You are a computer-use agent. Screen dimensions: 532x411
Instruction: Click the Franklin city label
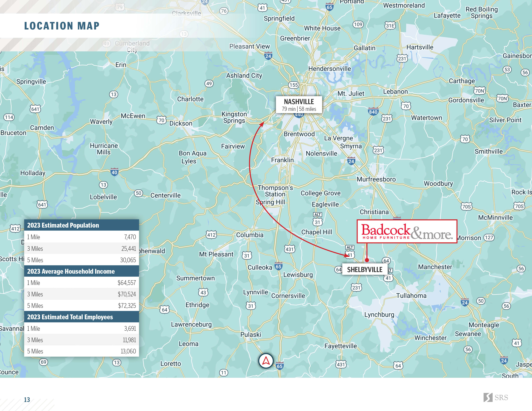(x=282, y=160)
